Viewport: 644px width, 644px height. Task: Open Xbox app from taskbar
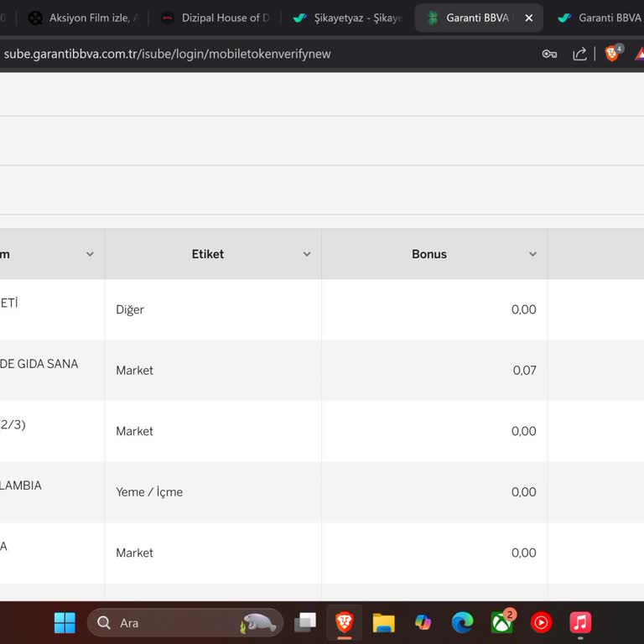pyautogui.click(x=501, y=623)
